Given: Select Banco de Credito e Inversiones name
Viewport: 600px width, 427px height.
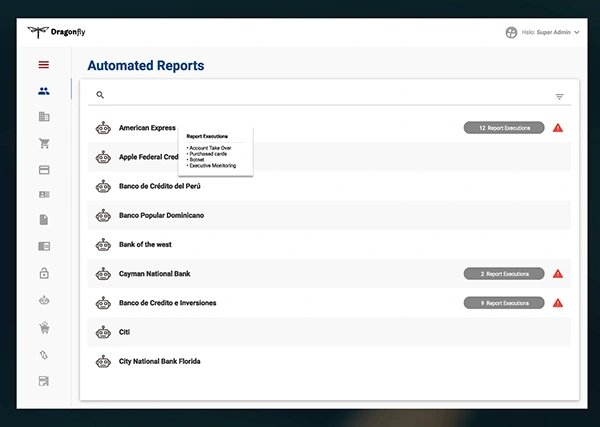Looking at the screenshot, I should [168, 303].
